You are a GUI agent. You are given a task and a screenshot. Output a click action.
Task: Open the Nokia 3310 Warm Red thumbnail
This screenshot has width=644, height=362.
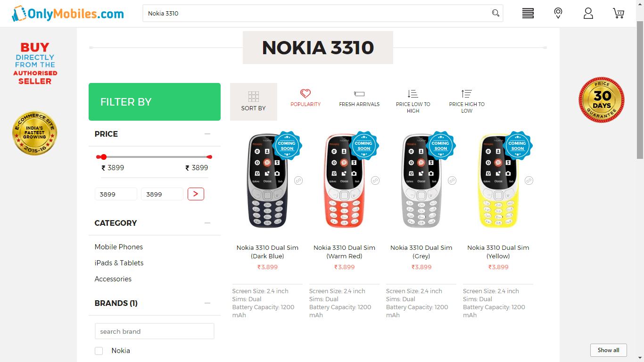tap(344, 181)
